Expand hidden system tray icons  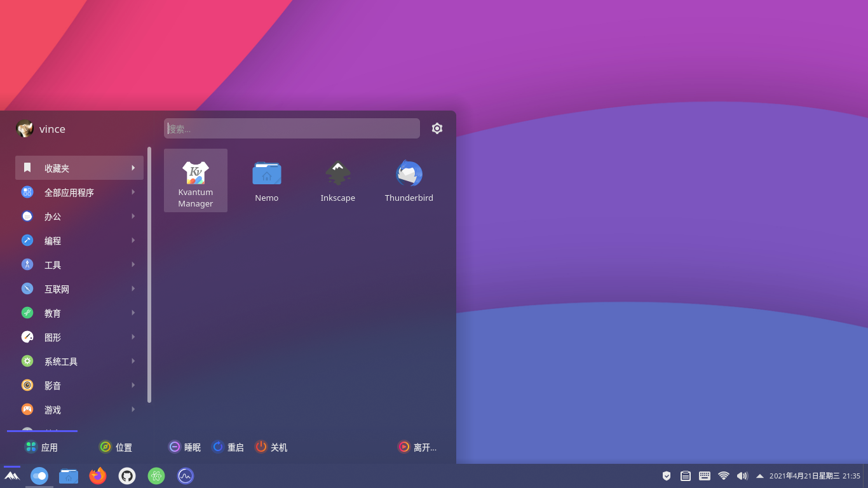(x=760, y=476)
